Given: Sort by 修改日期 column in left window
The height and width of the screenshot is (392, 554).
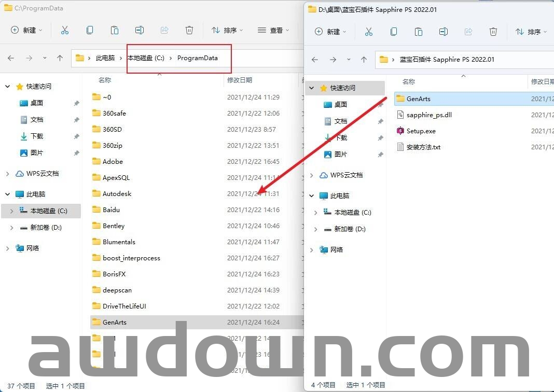Looking at the screenshot, I should (x=240, y=80).
